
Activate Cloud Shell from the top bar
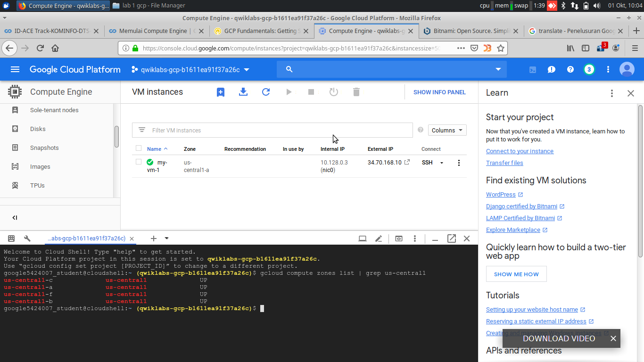(x=532, y=69)
